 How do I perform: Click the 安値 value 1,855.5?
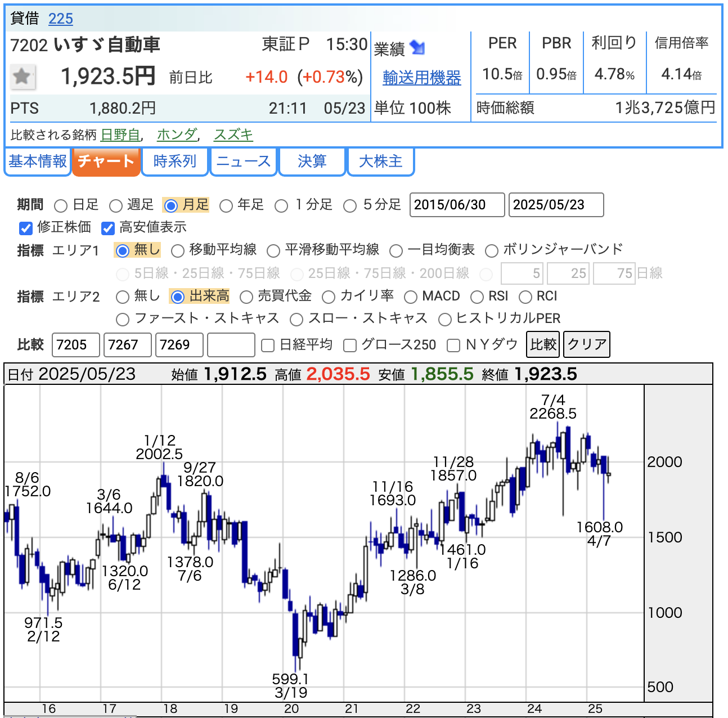tap(442, 374)
